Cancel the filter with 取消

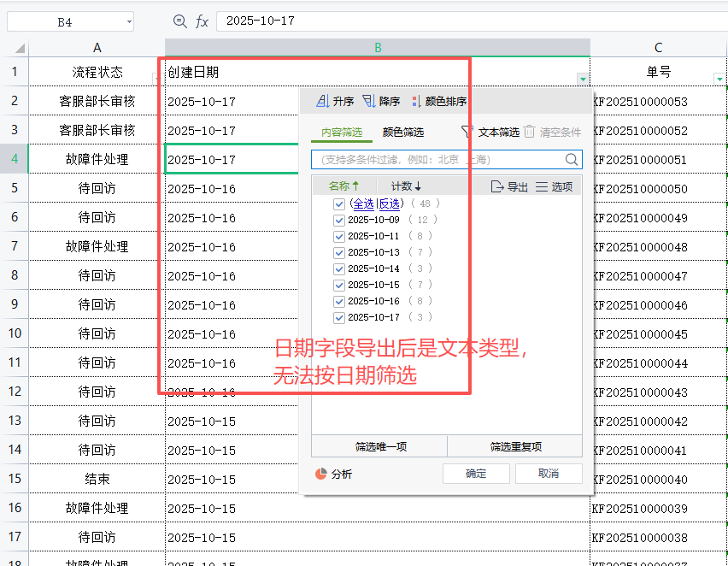point(549,474)
